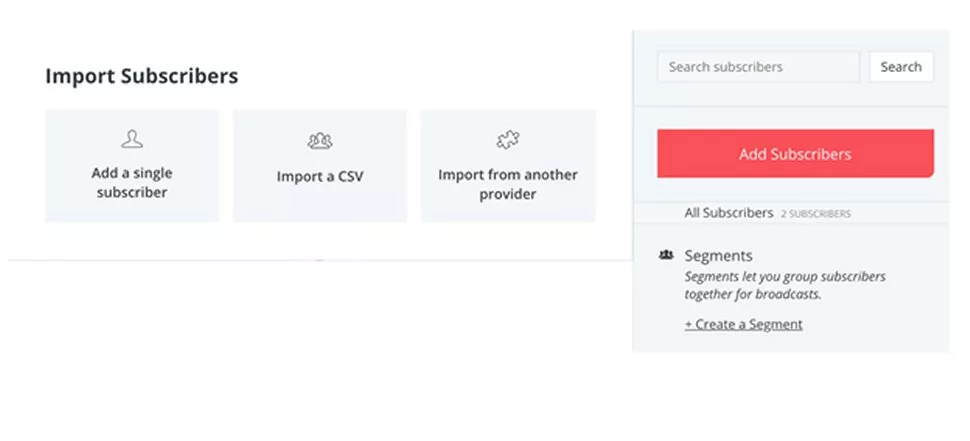Click the red Add Subscribers button
The image size is (970, 441).
tap(795, 154)
